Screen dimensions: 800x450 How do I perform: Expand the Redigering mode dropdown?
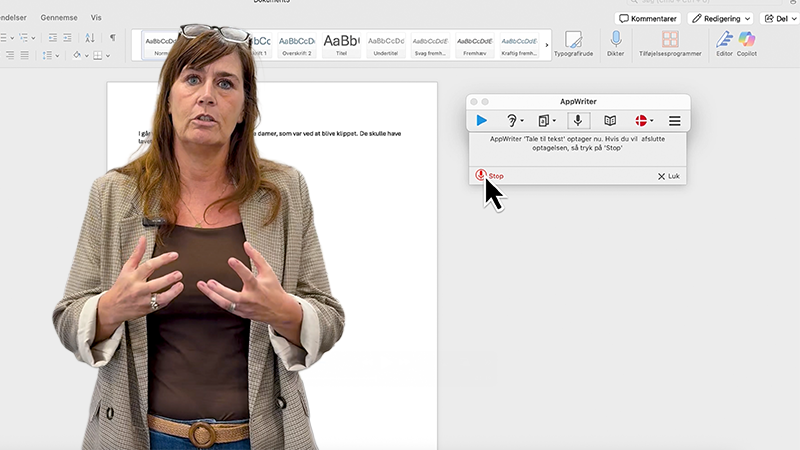[x=722, y=18]
